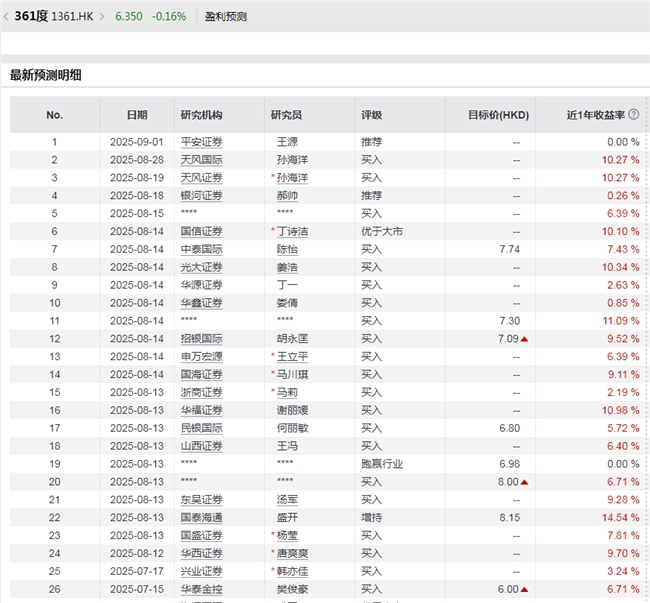Open 中泰国际 institution link
Viewport: 650px width, 603px height.
pyautogui.click(x=201, y=249)
